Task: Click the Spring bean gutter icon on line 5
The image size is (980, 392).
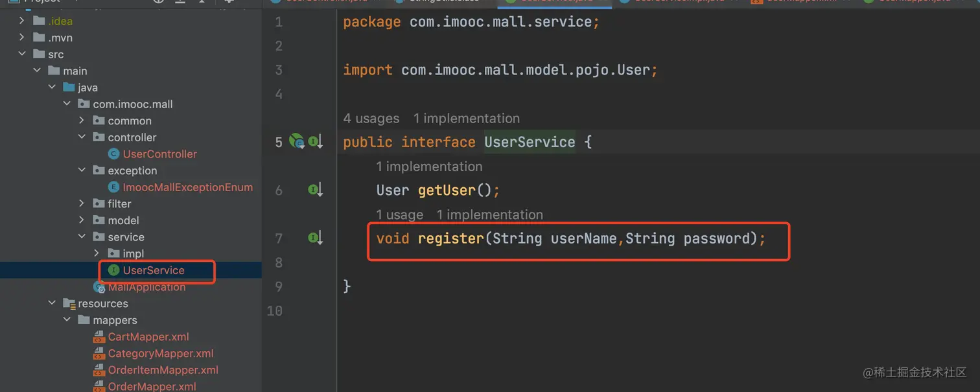Action: (x=296, y=141)
